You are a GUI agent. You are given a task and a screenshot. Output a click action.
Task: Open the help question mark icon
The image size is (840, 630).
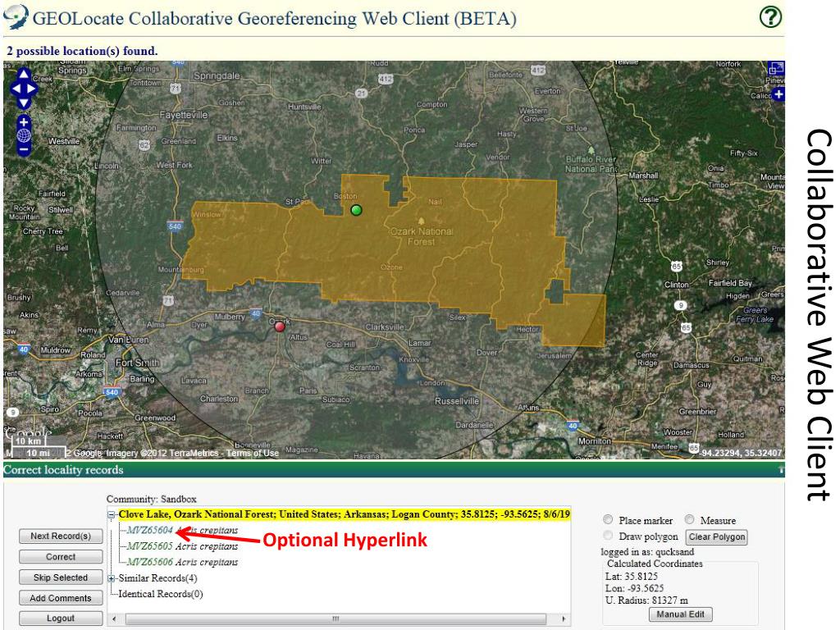(x=770, y=16)
